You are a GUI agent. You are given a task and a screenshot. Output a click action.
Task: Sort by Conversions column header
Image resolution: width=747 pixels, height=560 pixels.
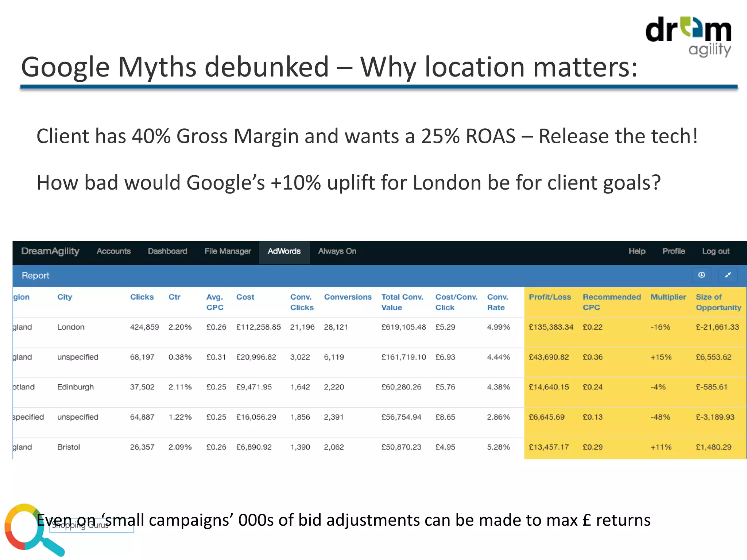point(348,297)
